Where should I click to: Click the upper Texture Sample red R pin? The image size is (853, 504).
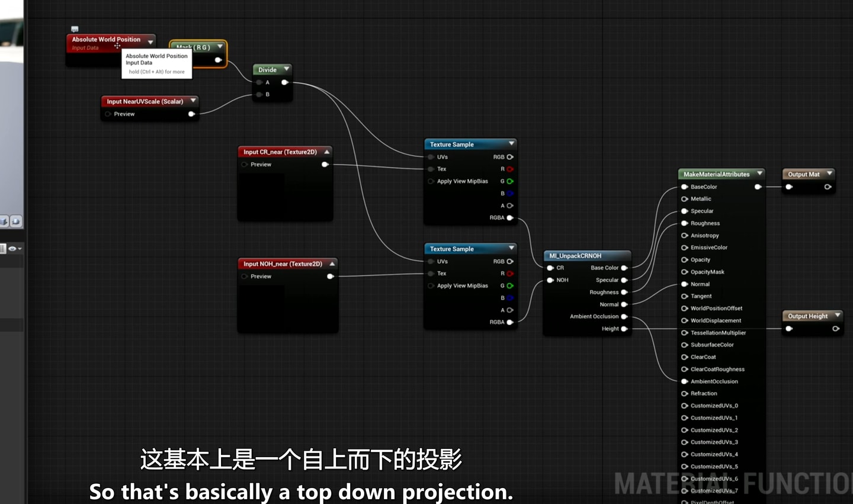pos(510,169)
